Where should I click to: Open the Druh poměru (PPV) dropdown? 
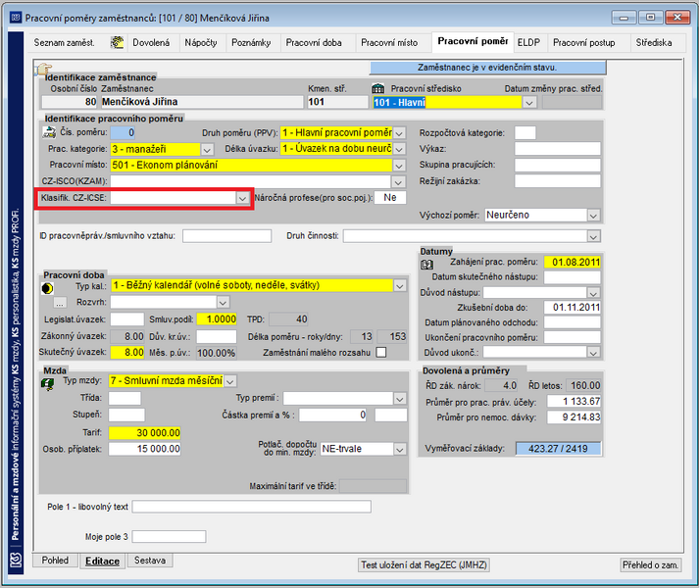tap(399, 133)
